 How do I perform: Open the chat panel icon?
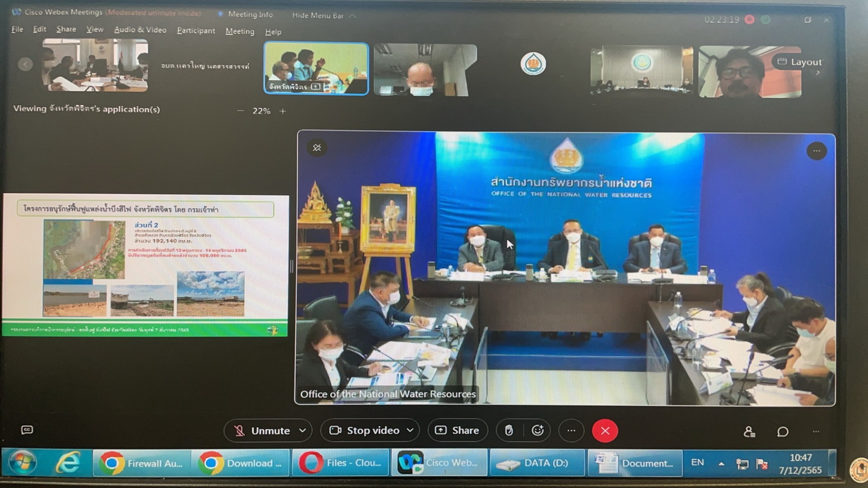(x=782, y=432)
